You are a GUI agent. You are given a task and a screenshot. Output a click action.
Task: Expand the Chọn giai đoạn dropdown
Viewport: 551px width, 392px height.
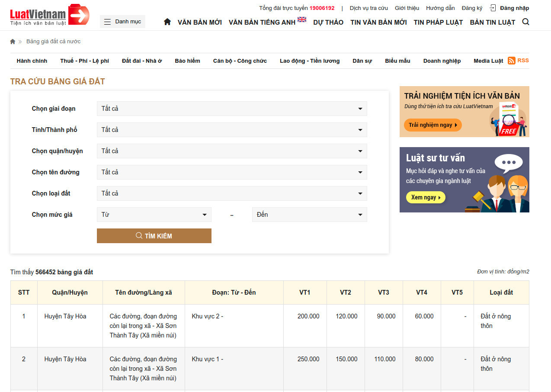click(x=232, y=109)
